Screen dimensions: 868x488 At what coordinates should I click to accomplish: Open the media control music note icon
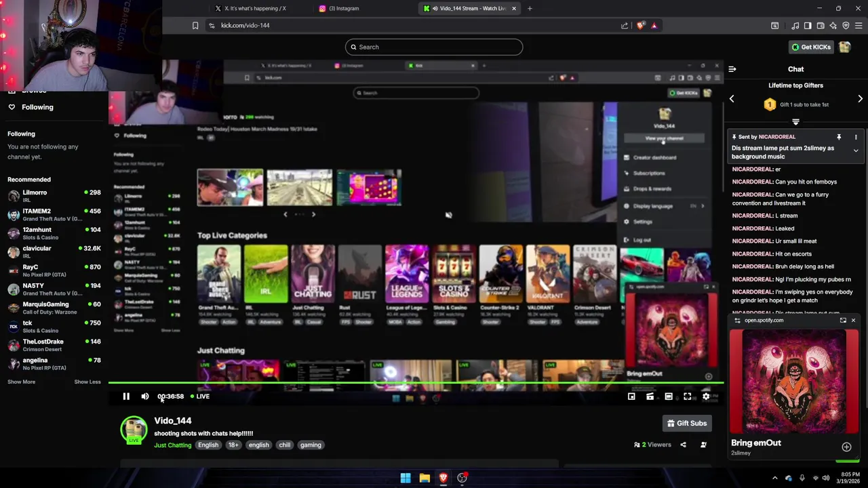795,26
